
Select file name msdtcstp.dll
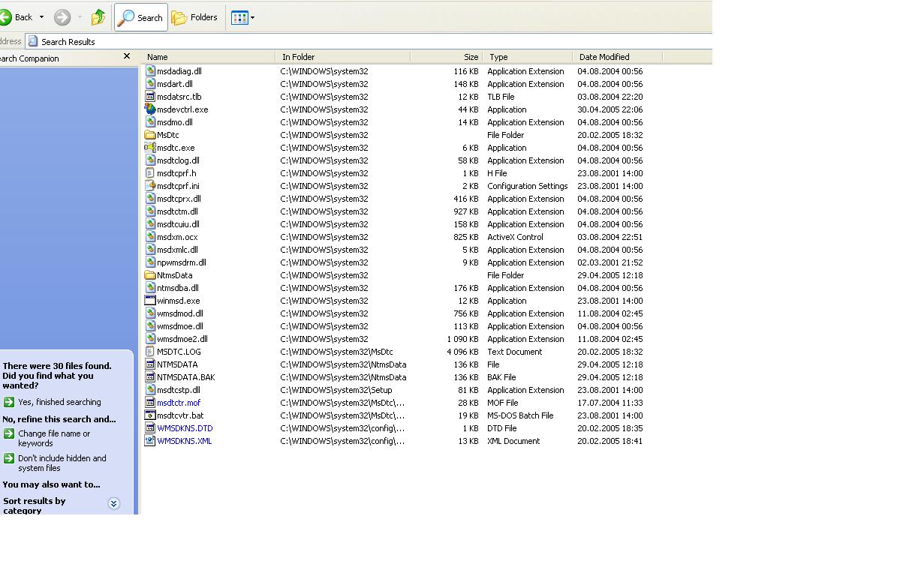pyautogui.click(x=179, y=390)
